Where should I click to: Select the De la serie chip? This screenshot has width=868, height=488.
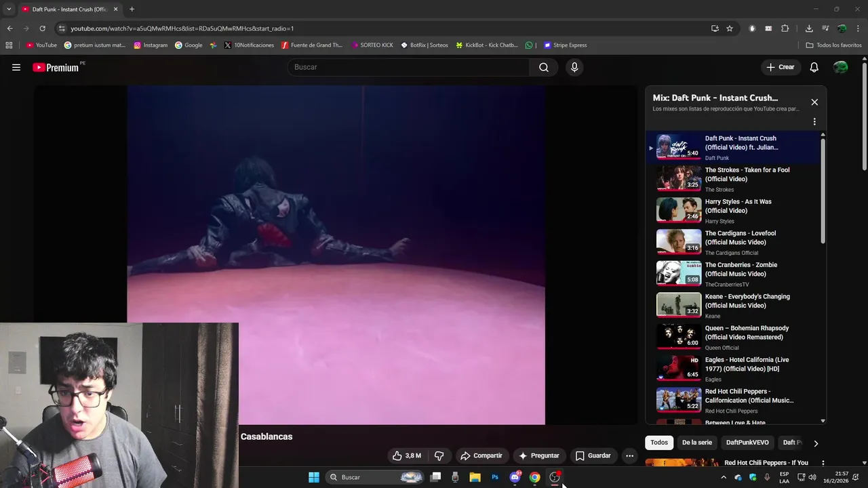(697, 443)
